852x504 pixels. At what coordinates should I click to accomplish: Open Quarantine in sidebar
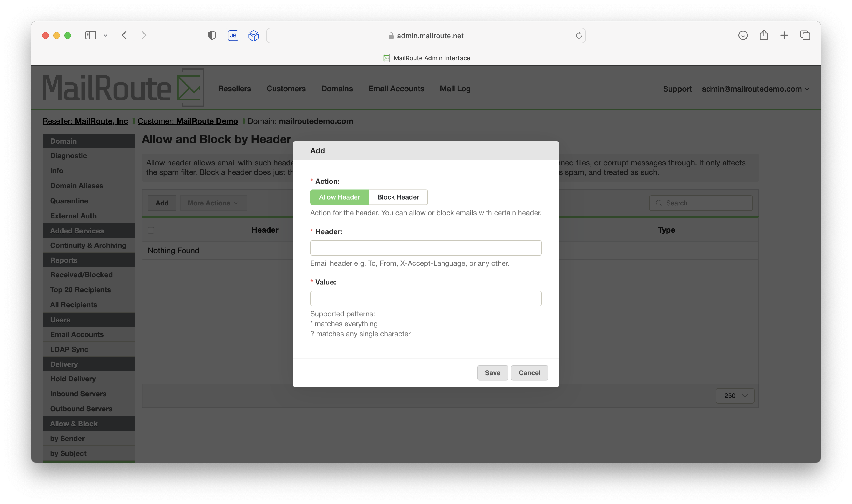point(89,201)
